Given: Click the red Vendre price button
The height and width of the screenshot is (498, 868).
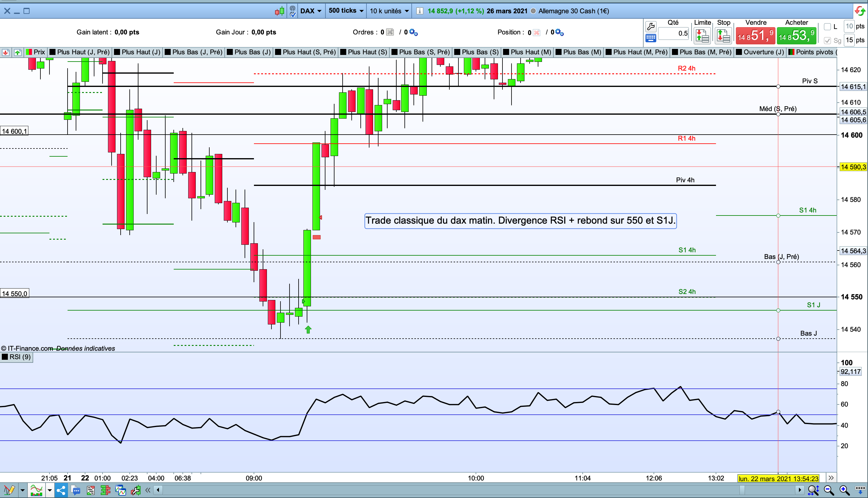Looking at the screenshot, I should (755, 36).
